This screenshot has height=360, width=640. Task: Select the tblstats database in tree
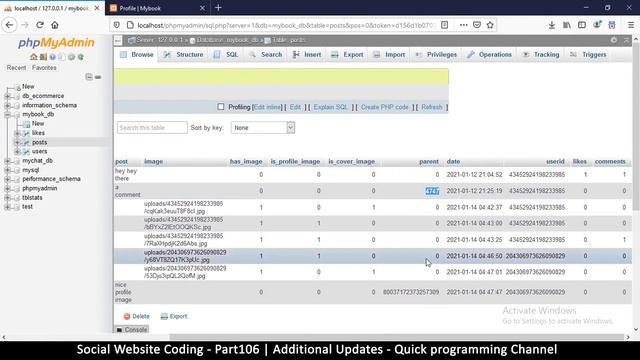click(32, 198)
